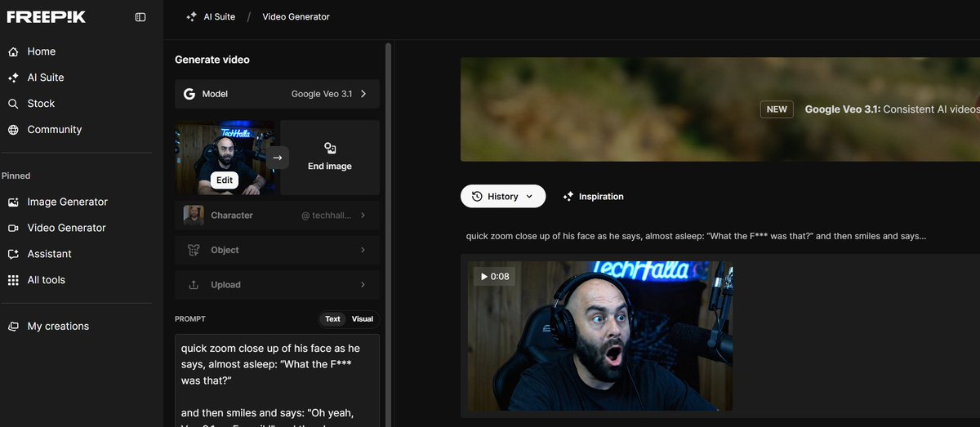Click the sparkle icon in AI Suite breadcrumb
The width and height of the screenshot is (980, 427).
[x=191, y=16]
